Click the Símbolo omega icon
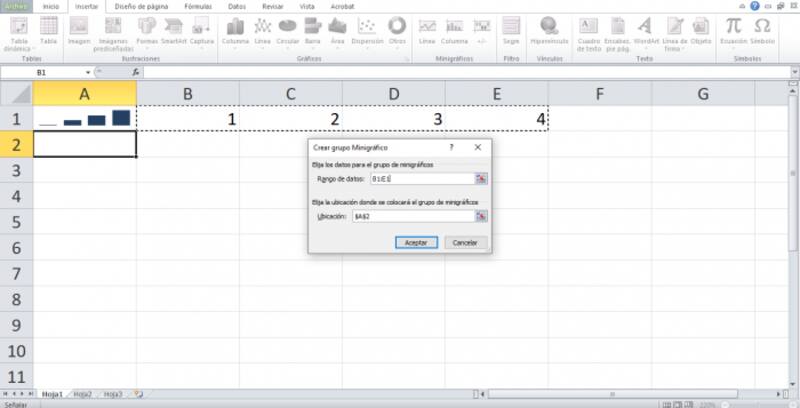Image resolution: width=800 pixels, height=408 pixels. coord(762,29)
